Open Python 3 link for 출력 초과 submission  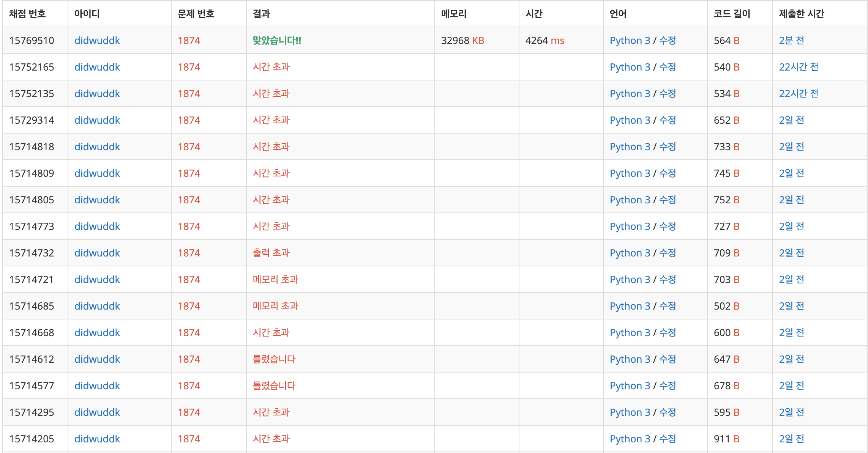pos(630,253)
